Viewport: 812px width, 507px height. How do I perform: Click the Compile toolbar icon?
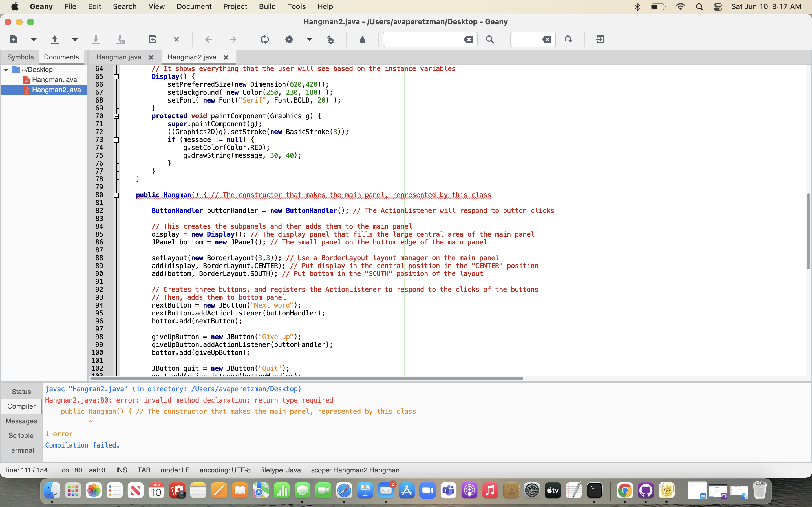pyautogui.click(x=265, y=39)
